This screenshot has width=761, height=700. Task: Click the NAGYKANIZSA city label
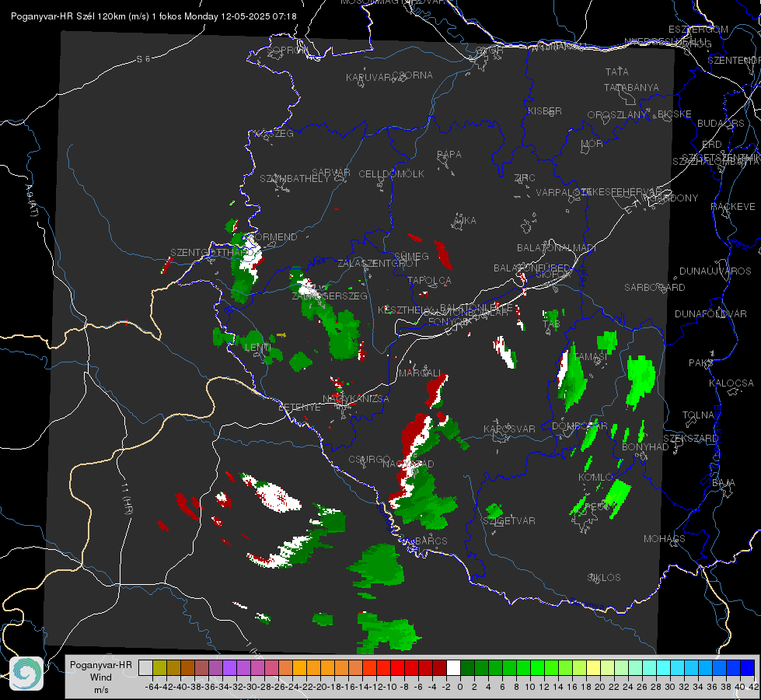tap(356, 399)
